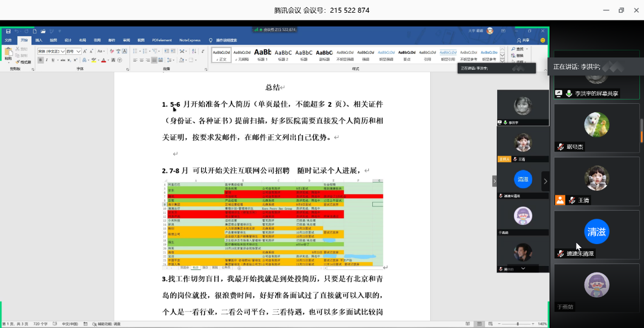Open the NoteExpress ribbon tab
The width and height of the screenshot is (644, 328).
190,40
